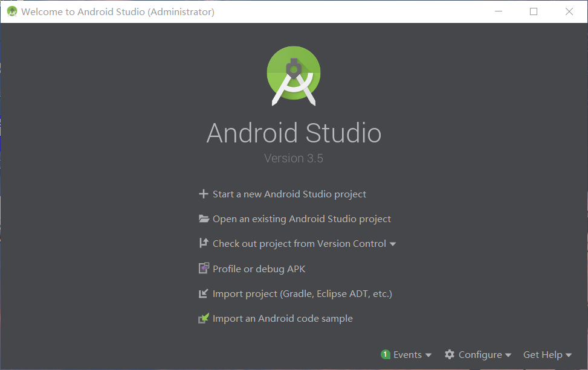Viewport: 588px width, 370px height.
Task: Open the Configure menu label
Action: click(x=480, y=355)
